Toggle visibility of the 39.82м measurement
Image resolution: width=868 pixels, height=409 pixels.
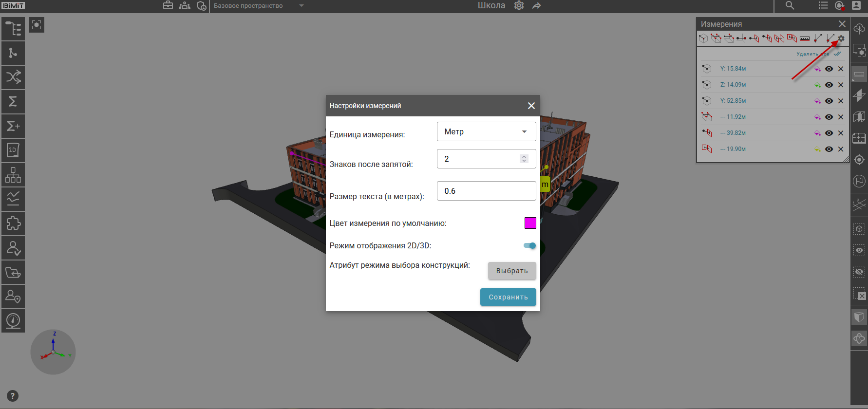pos(829,133)
